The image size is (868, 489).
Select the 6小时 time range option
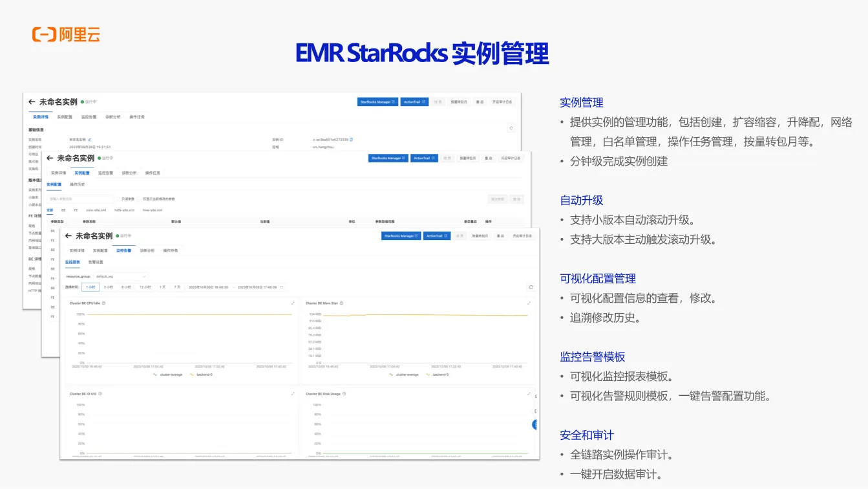[x=126, y=287]
